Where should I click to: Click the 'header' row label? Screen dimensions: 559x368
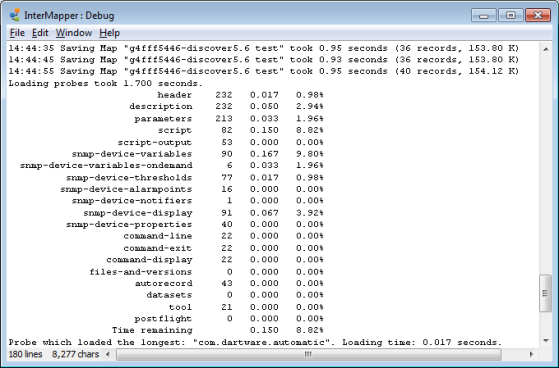click(x=175, y=95)
